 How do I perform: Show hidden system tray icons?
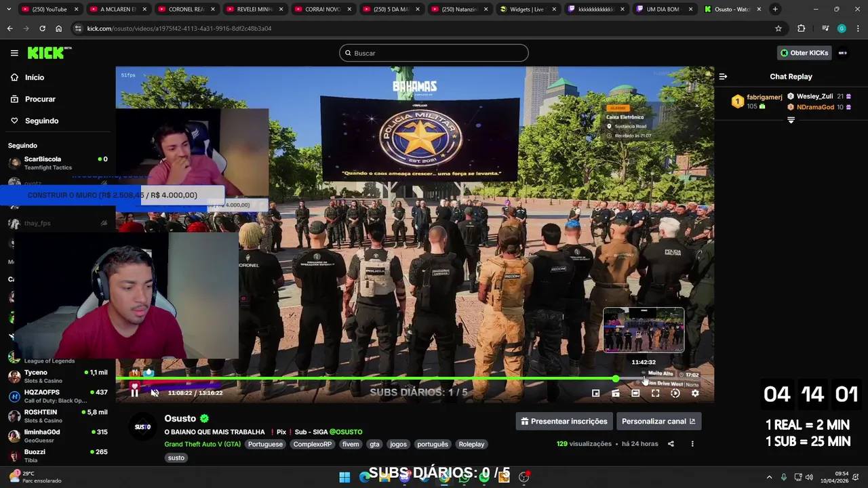click(x=769, y=477)
